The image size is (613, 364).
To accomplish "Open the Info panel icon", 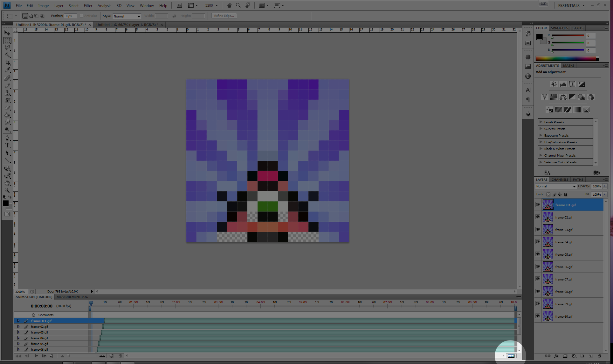I will click(x=528, y=76).
